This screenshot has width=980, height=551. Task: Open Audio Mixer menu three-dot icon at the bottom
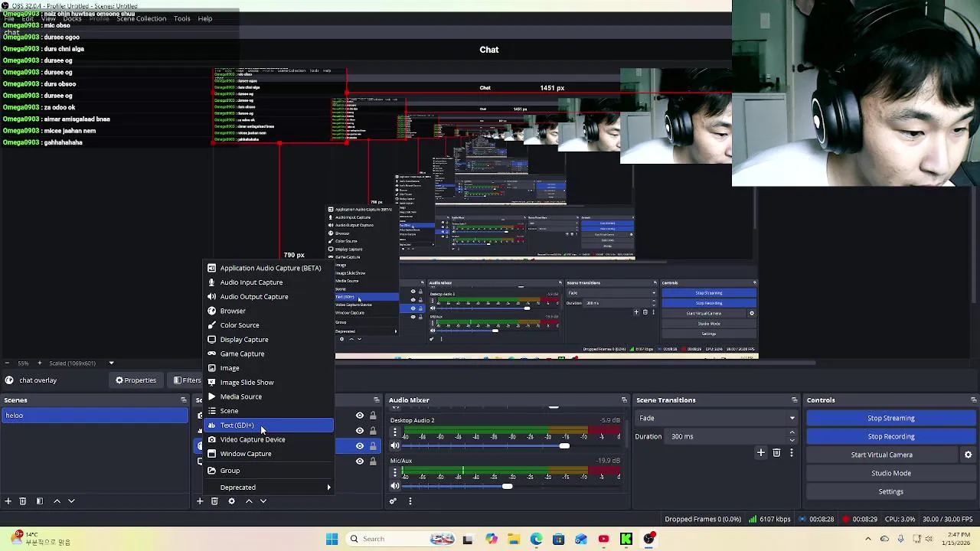click(x=410, y=501)
